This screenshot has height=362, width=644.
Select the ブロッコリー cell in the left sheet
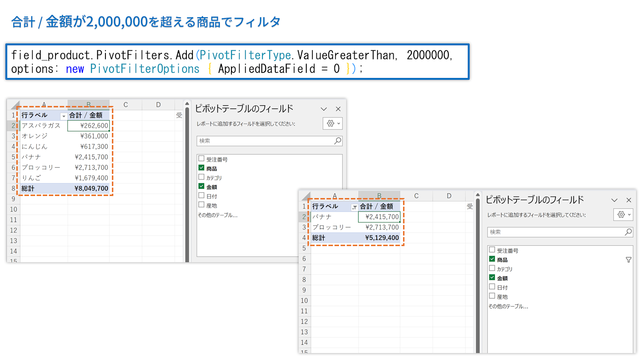click(x=44, y=168)
